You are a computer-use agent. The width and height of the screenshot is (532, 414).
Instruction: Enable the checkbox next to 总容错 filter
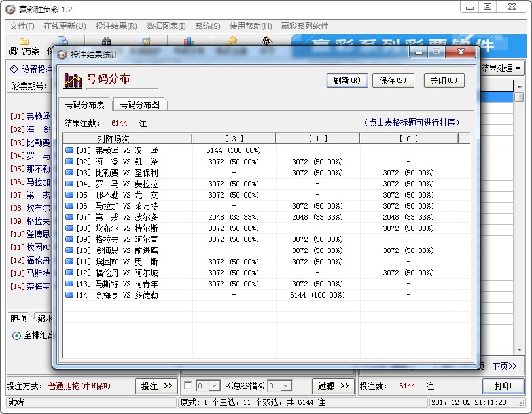click(187, 385)
